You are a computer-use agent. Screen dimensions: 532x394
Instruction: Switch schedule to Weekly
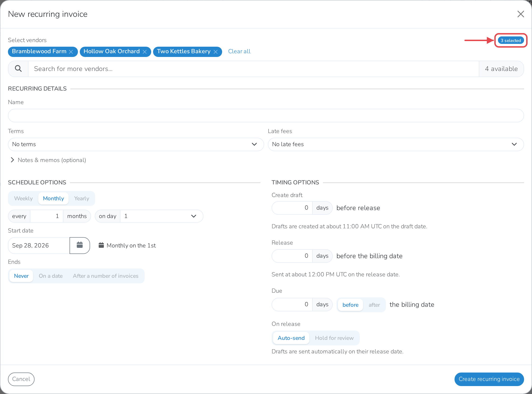pos(23,198)
